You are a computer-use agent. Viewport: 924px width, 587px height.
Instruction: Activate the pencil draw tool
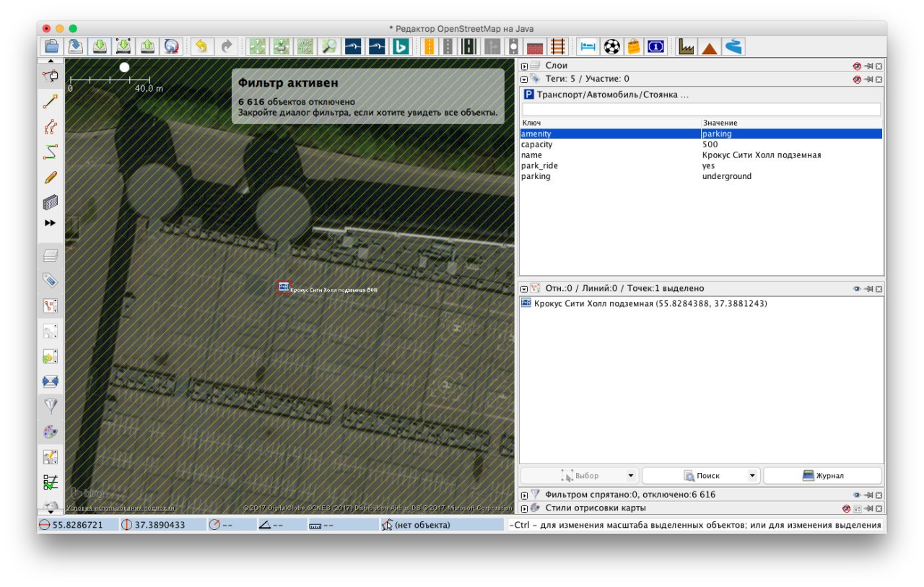pos(51,177)
